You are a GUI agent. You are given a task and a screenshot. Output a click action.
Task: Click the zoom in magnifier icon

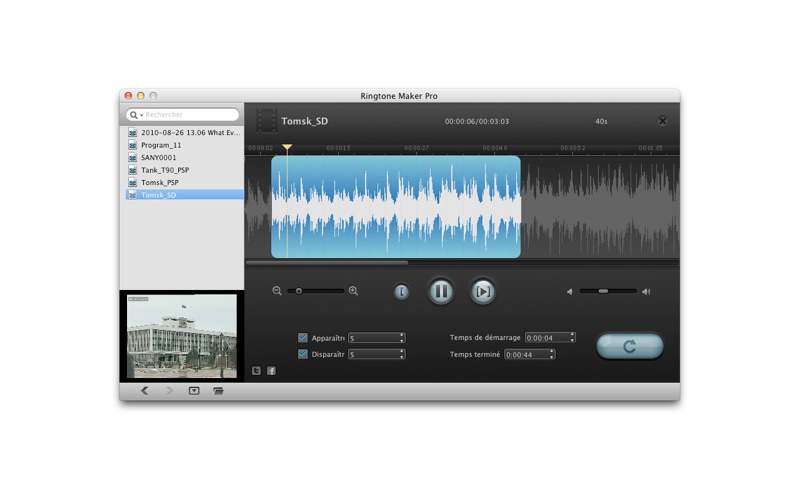coord(353,291)
